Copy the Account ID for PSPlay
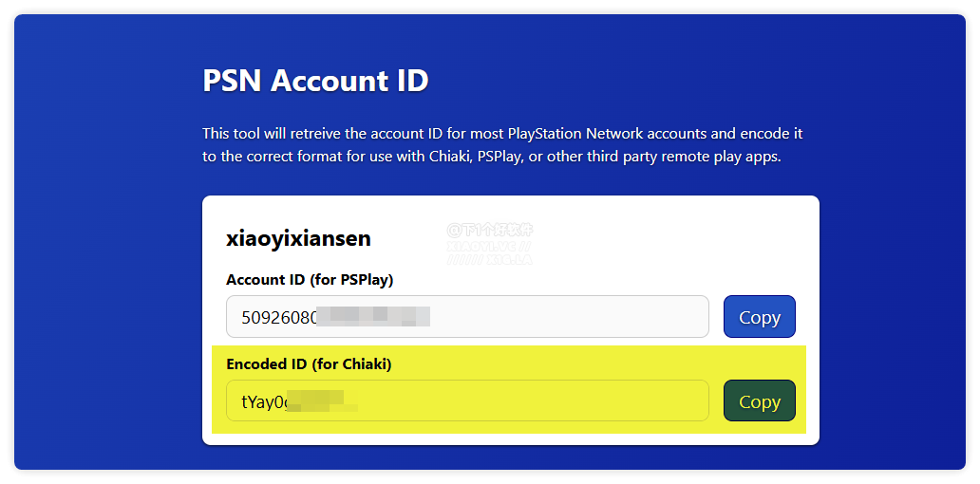The image size is (980, 484). coord(759,317)
